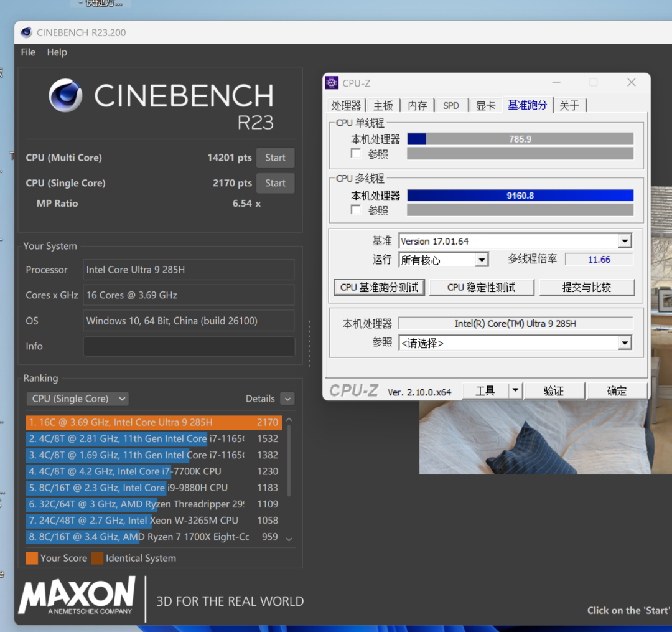Open the Help menu
The image size is (672, 632).
pyautogui.click(x=57, y=52)
